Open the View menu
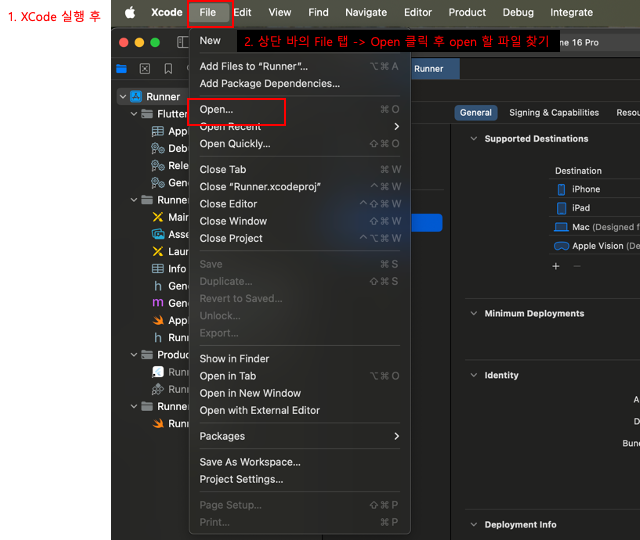This screenshot has width=640, height=540. click(280, 13)
